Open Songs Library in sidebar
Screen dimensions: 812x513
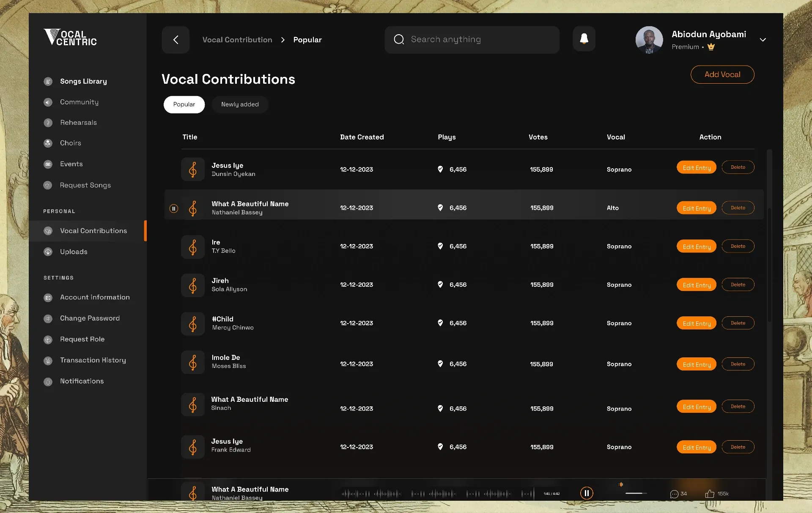(x=83, y=81)
